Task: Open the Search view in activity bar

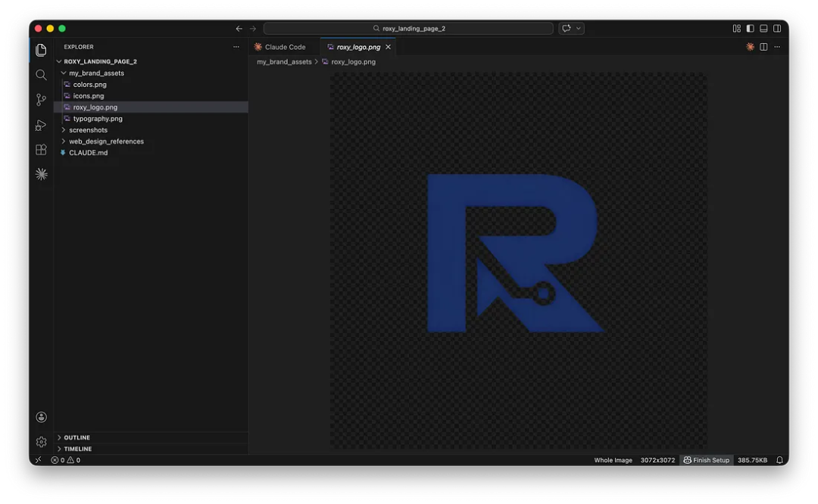Action: click(x=41, y=75)
